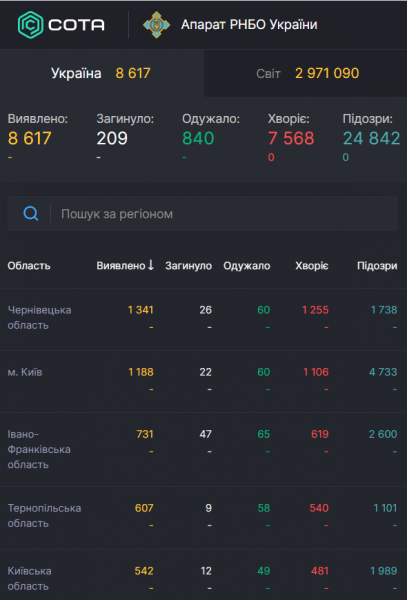This screenshot has width=407, height=600.
Task: Click the Виявлено: summary label
Action: 38,119
